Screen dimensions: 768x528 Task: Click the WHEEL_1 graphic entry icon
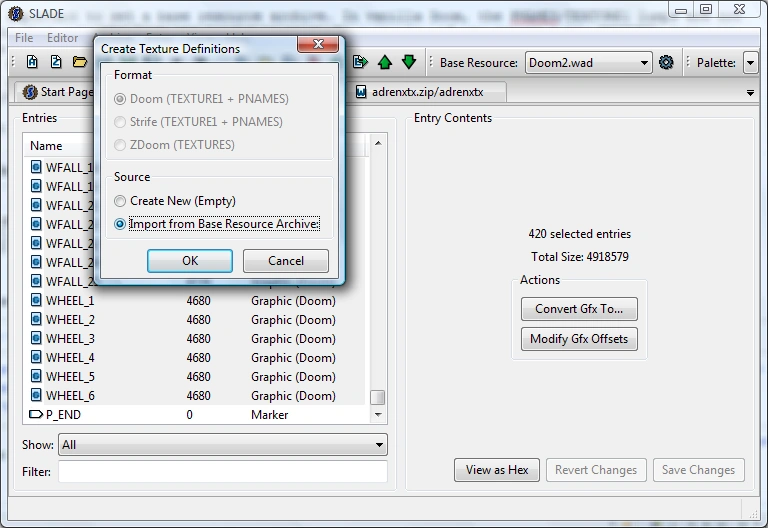point(36,300)
